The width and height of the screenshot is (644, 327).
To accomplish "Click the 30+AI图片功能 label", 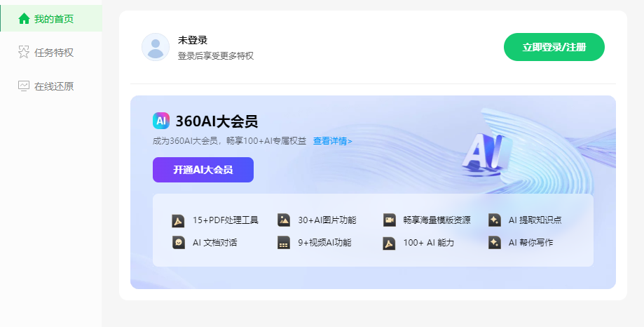I will (x=327, y=220).
